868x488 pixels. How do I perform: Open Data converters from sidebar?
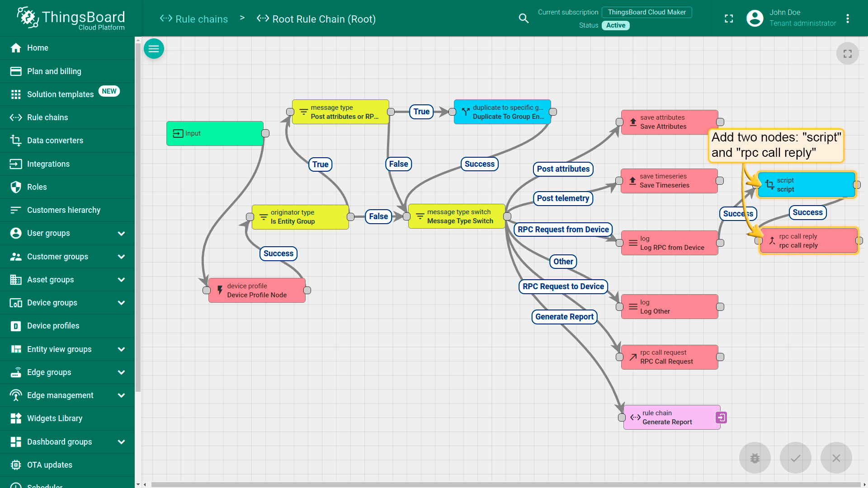55,141
